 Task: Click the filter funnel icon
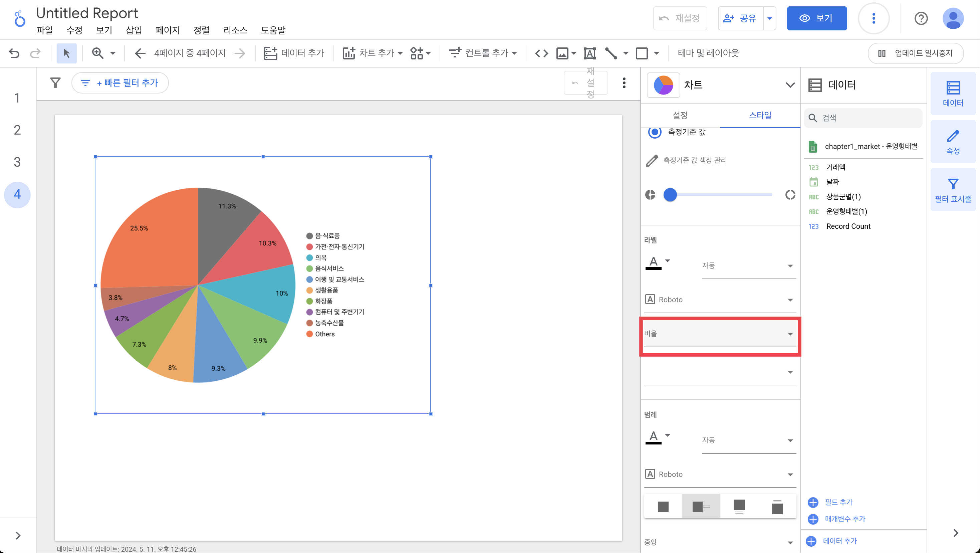click(x=55, y=82)
